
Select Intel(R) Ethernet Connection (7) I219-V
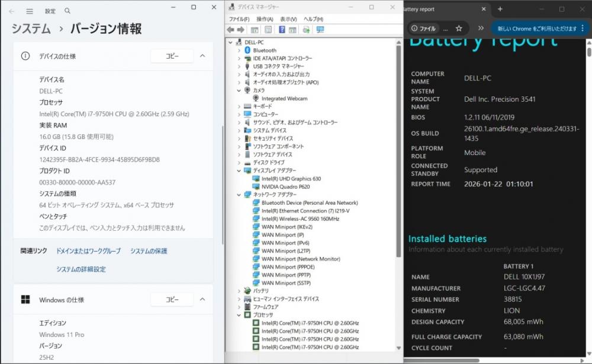coord(305,211)
